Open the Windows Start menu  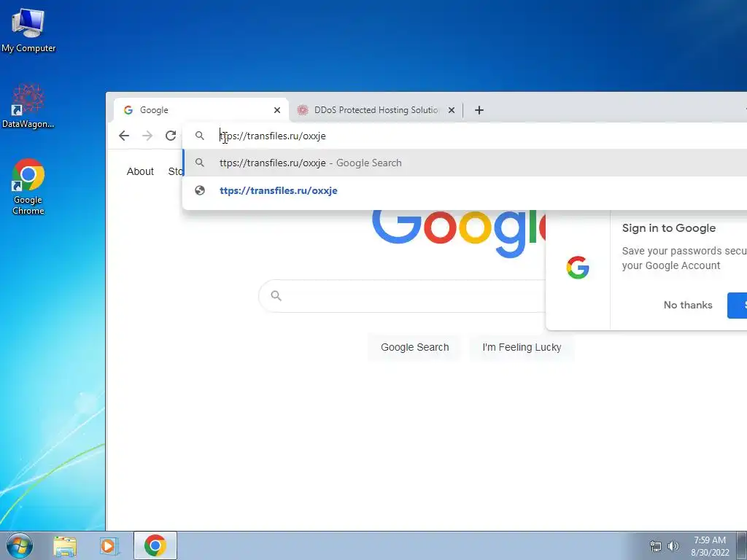coord(20,545)
